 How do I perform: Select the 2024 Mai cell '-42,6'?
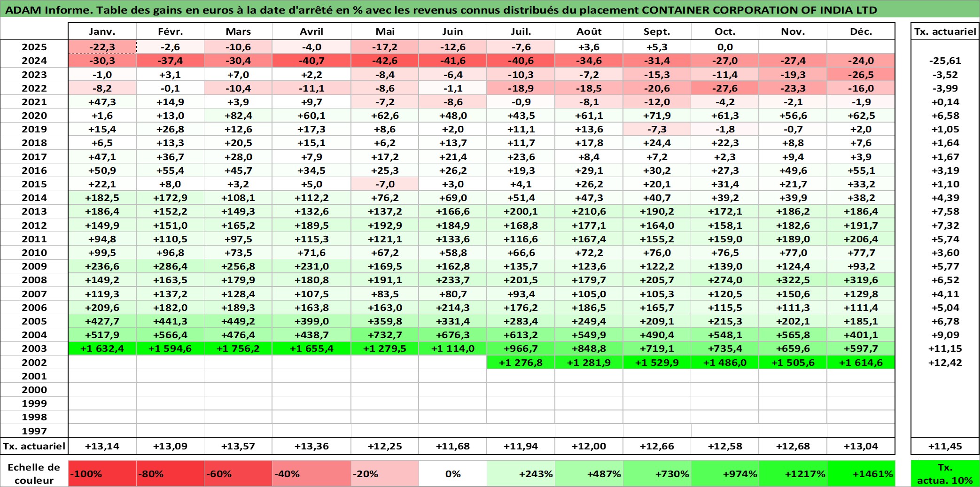pos(385,61)
